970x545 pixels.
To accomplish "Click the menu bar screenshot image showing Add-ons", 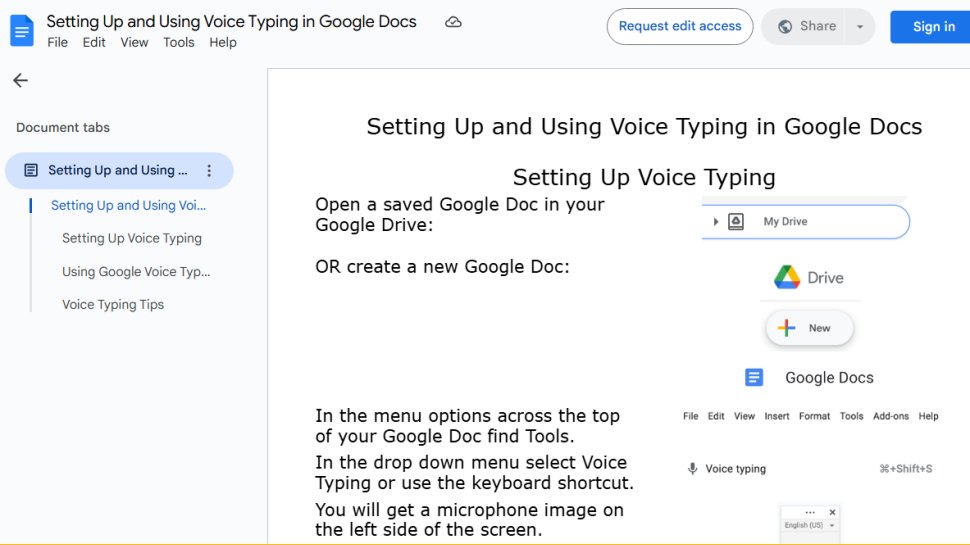I will (810, 416).
